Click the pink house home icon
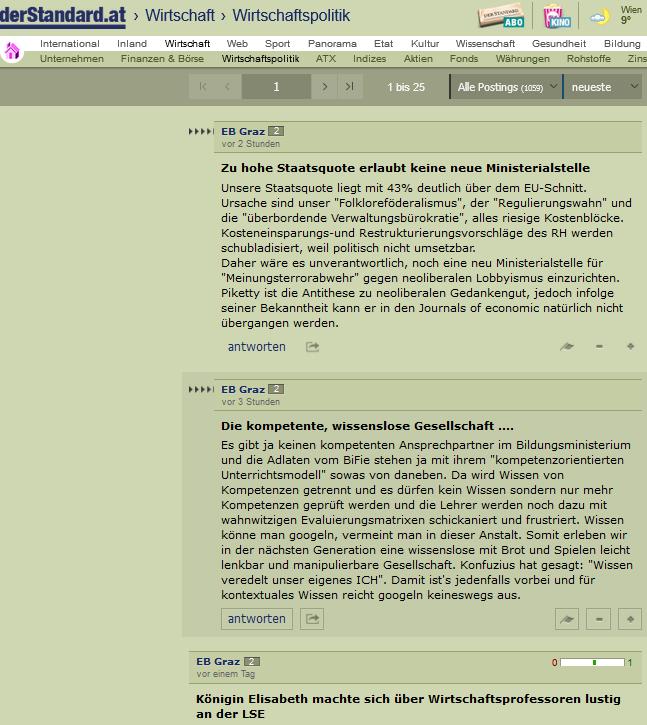 point(12,51)
